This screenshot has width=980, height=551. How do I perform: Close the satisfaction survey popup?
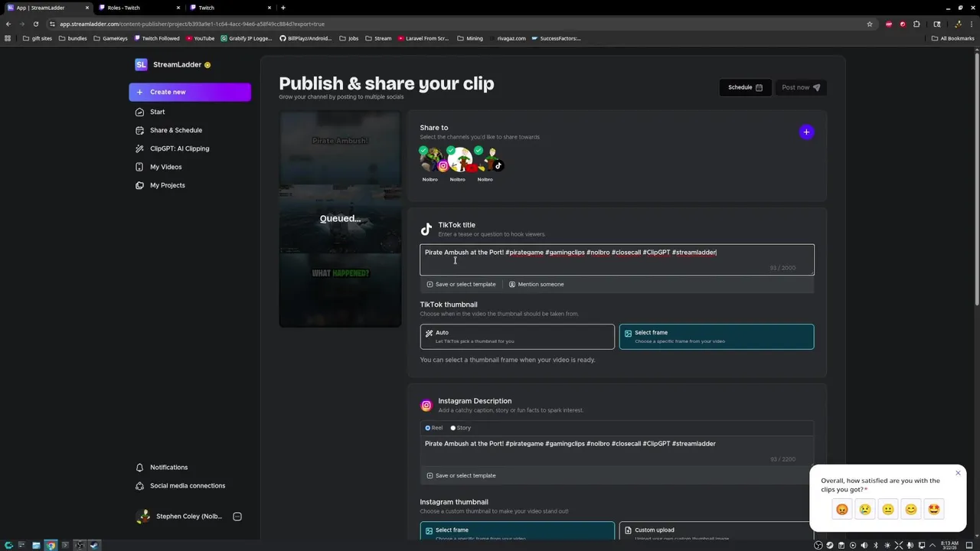[x=958, y=473]
